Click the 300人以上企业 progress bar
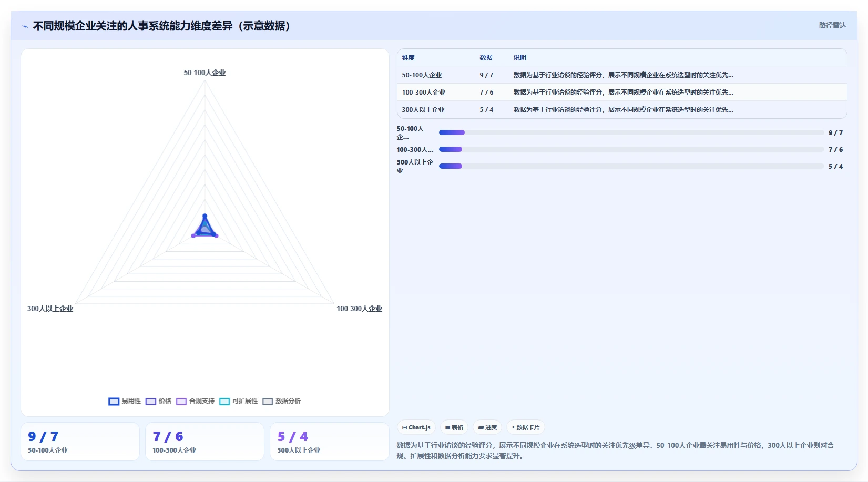 click(631, 166)
